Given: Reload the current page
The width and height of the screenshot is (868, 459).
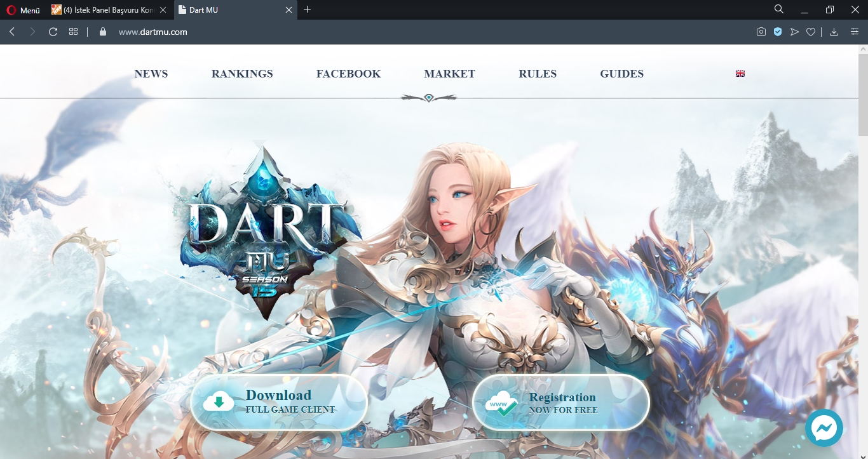Looking at the screenshot, I should [x=53, y=32].
